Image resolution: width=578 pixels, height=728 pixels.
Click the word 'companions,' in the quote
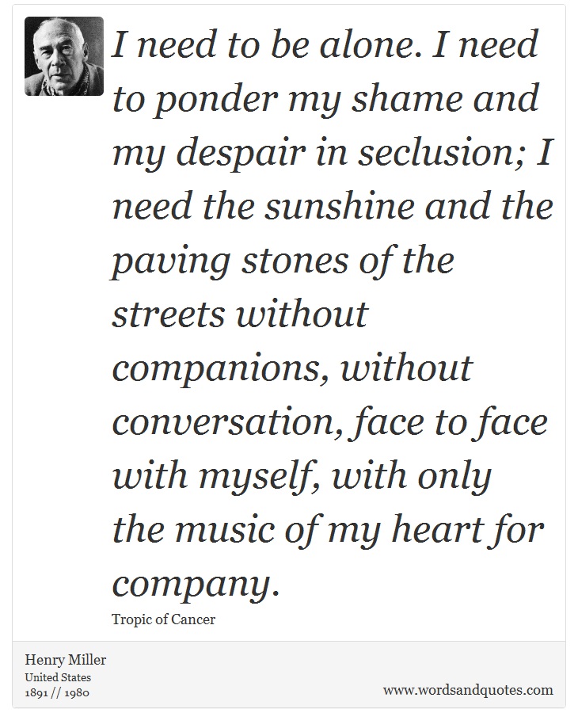(222, 369)
